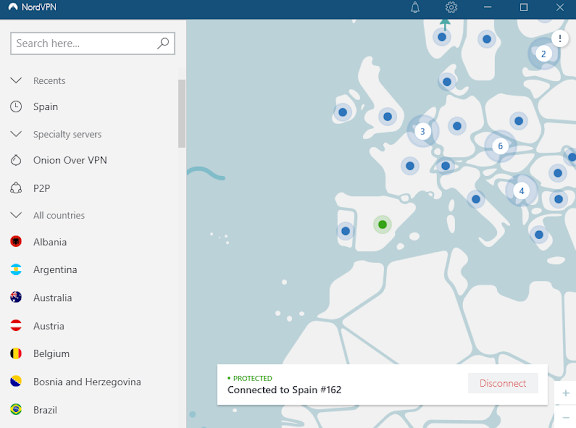Connect to Belgium in list
Viewport: 576px width, 428px height.
51,354
